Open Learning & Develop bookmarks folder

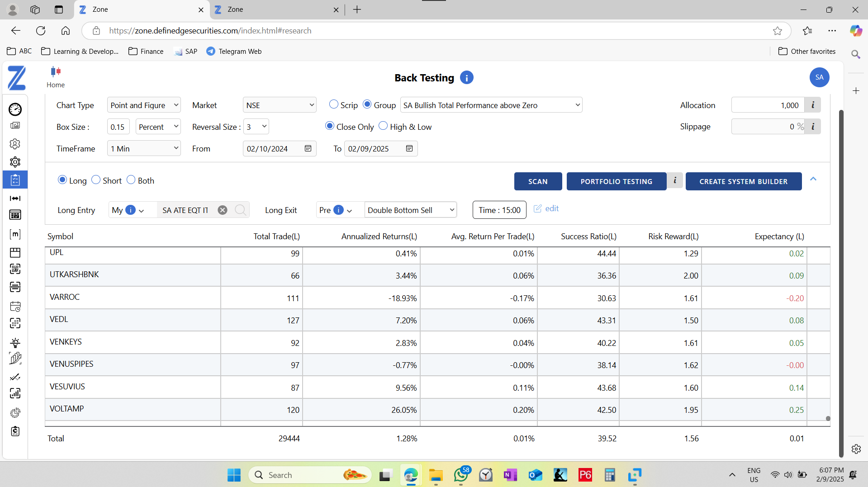point(80,51)
